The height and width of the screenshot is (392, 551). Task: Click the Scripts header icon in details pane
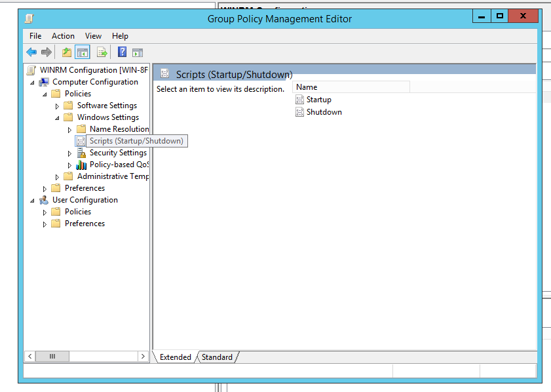165,73
